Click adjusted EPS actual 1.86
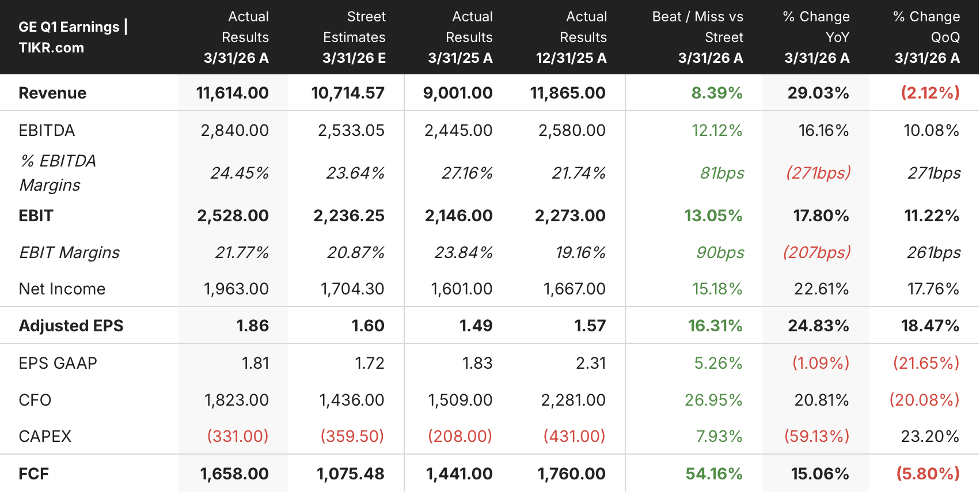 point(252,326)
